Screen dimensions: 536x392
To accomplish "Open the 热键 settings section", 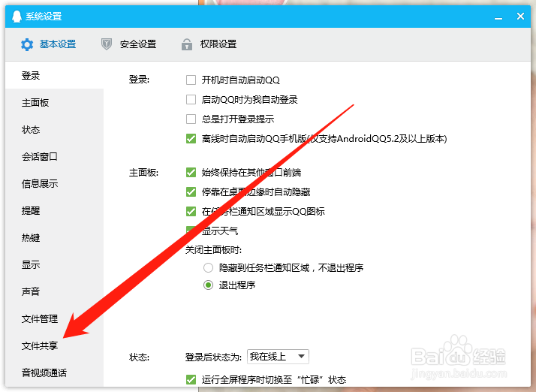I will 54,238.
